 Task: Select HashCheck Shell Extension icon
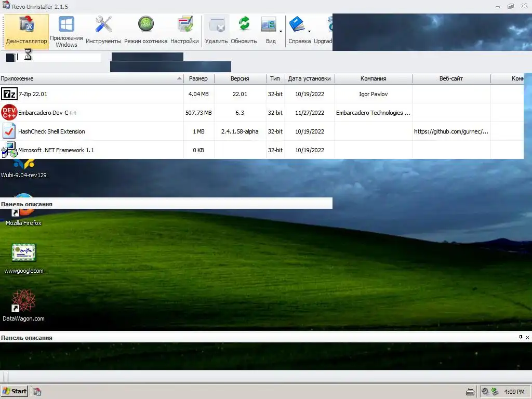pos(9,131)
